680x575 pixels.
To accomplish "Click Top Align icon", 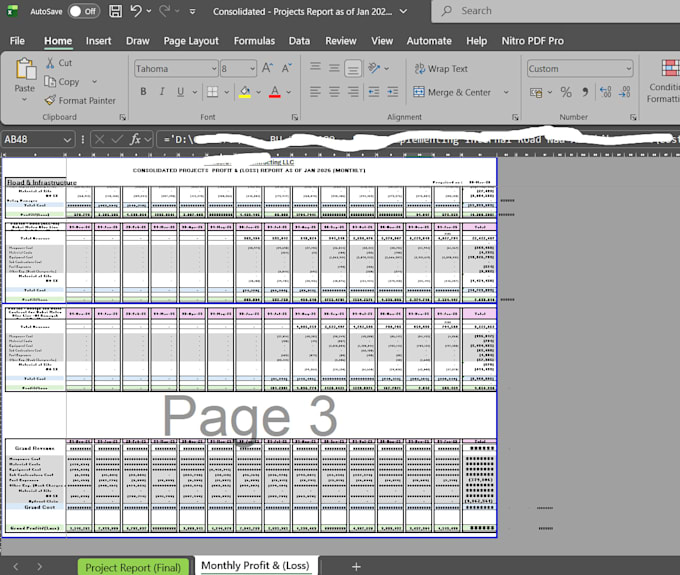I will click(x=315, y=68).
